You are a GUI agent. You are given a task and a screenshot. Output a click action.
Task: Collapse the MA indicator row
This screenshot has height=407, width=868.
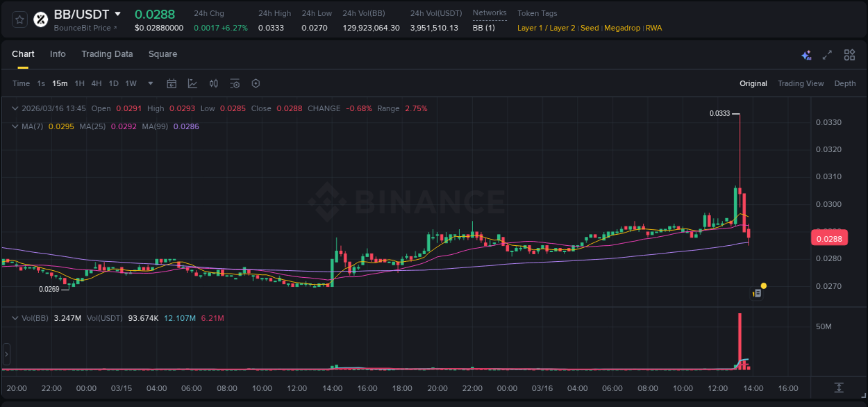[x=14, y=126]
